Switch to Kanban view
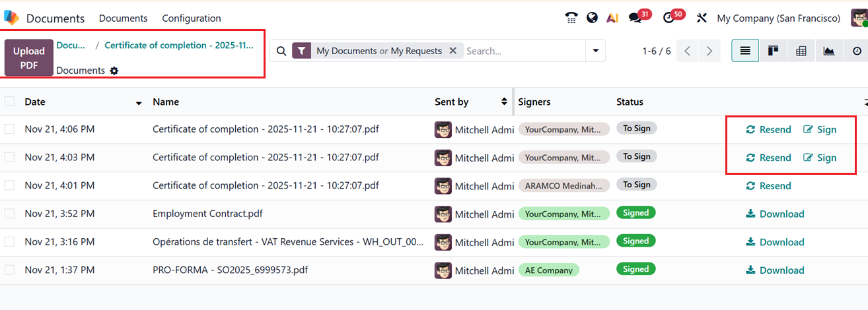The height and width of the screenshot is (310, 868). (x=773, y=51)
